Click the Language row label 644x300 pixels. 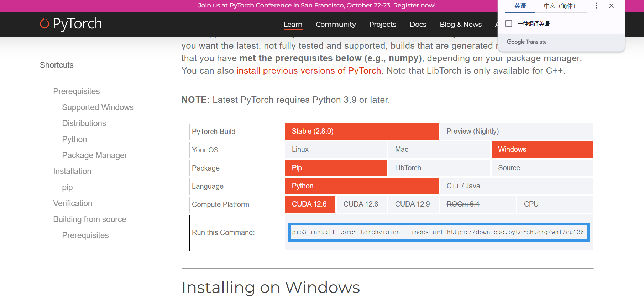(208, 186)
